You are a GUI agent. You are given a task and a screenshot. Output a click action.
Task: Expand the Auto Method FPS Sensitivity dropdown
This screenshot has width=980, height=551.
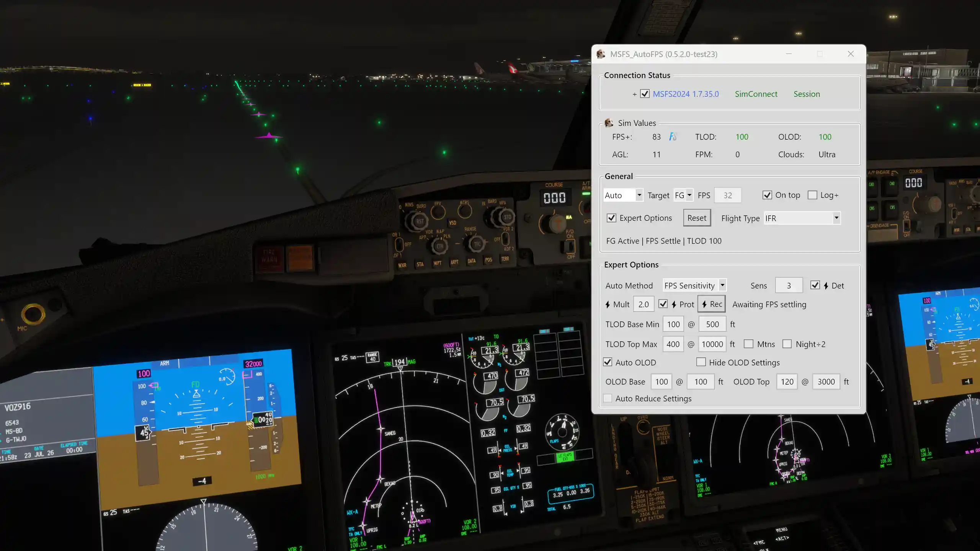click(694, 285)
